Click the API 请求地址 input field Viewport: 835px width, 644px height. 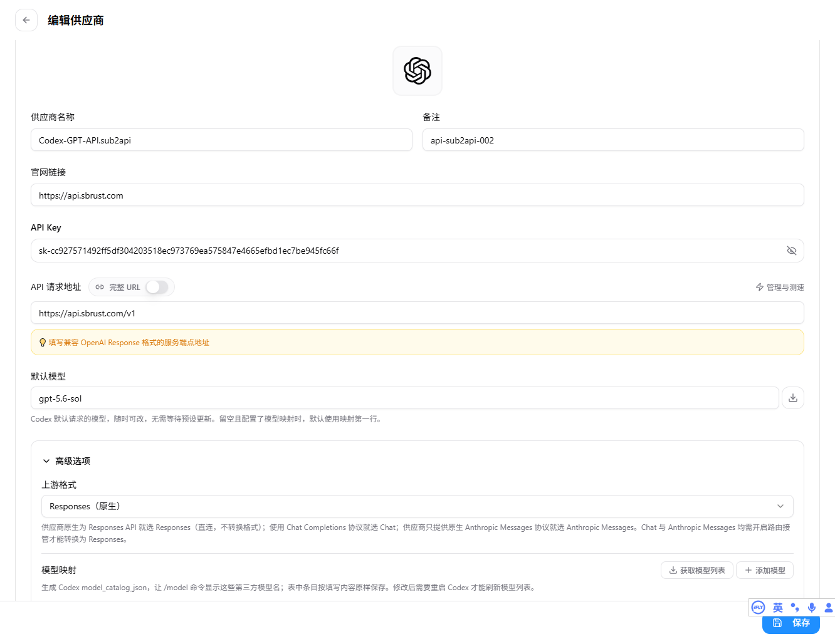pyautogui.click(x=417, y=313)
